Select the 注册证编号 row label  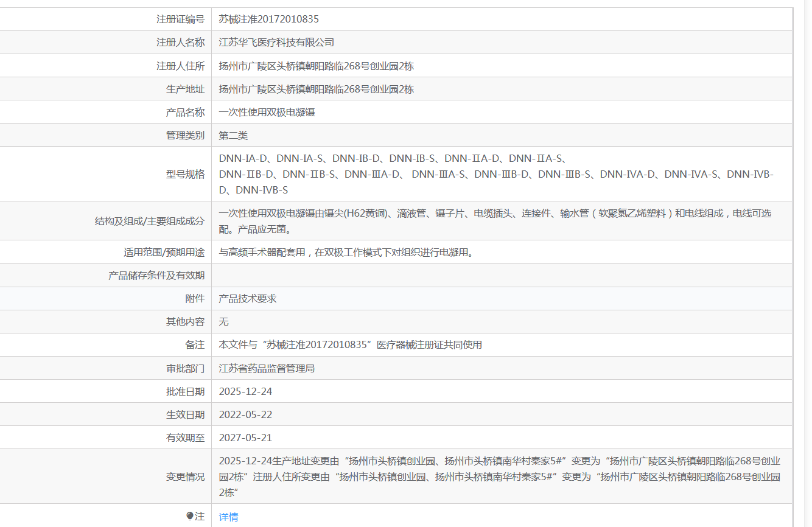pyautogui.click(x=180, y=19)
